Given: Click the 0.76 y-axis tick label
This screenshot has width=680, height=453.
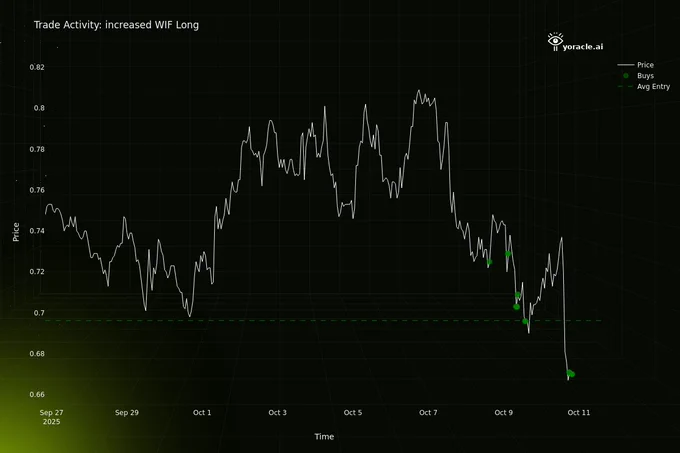Looking at the screenshot, I should (x=37, y=190).
